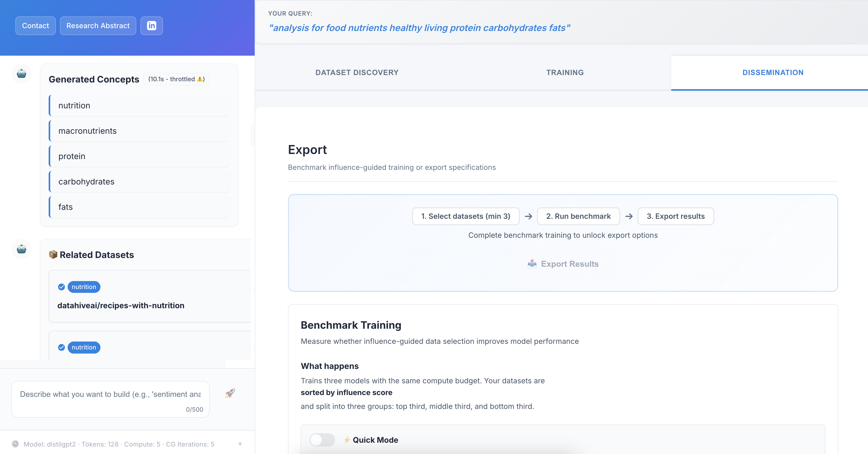The image size is (868, 454).
Task: Uncheck the second nutrition dataset checkmark
Action: [61, 347]
